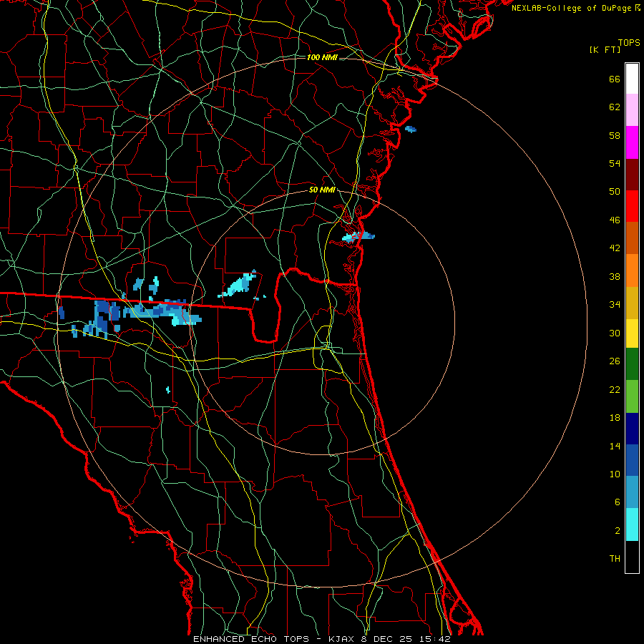Click the dark red maroon legend swatch
The width and height of the screenshot is (644, 644).
[x=632, y=174]
